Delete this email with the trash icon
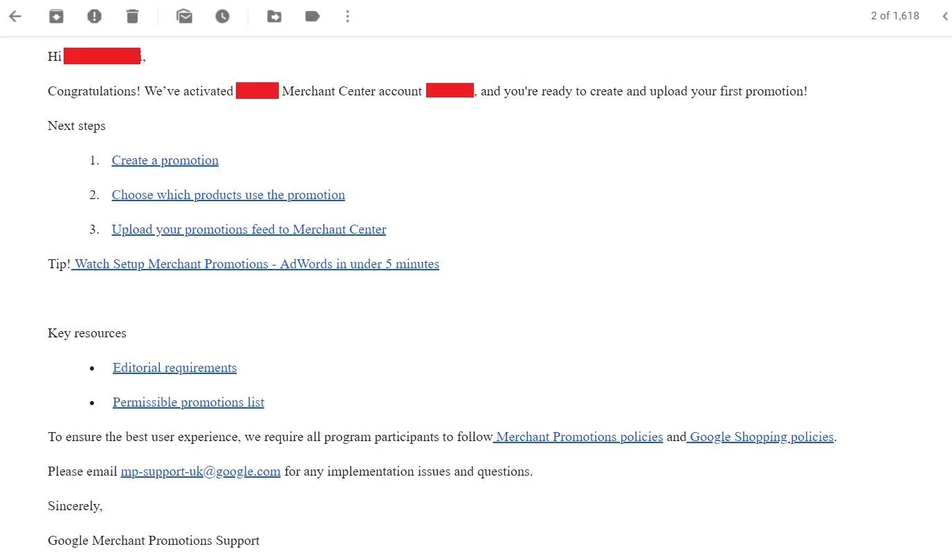Viewport: 952px width, 560px height. coord(132,17)
